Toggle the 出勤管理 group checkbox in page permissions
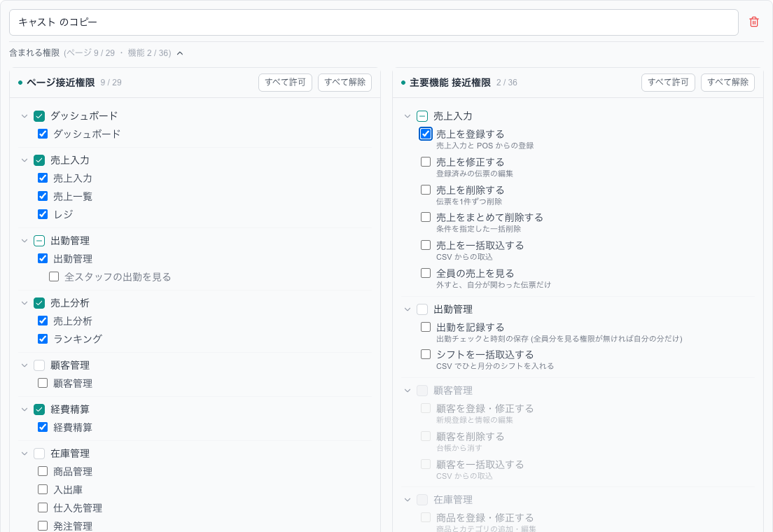773x532 pixels. (39, 241)
